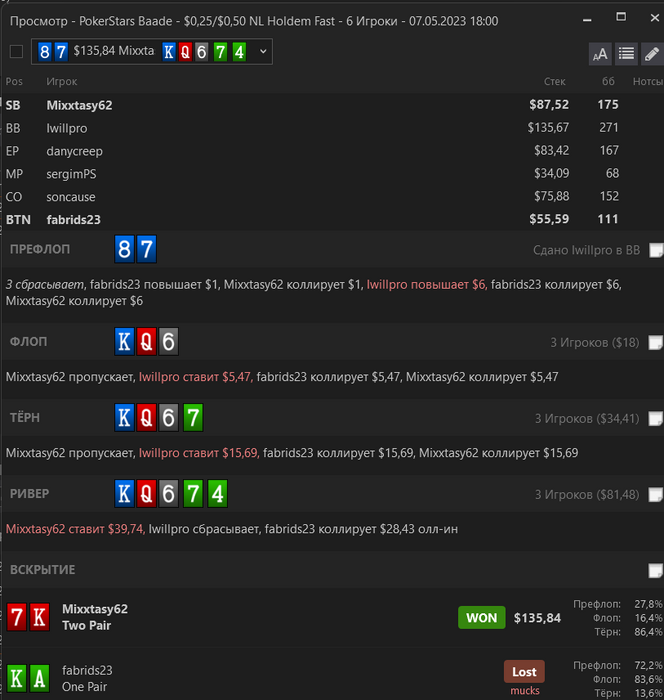The height and width of the screenshot is (700, 664).
Task: Select the sergimPS player row
Action: 334,174
